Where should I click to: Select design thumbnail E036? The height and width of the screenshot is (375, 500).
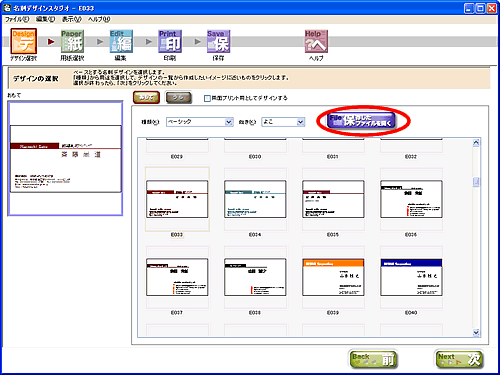click(x=411, y=199)
